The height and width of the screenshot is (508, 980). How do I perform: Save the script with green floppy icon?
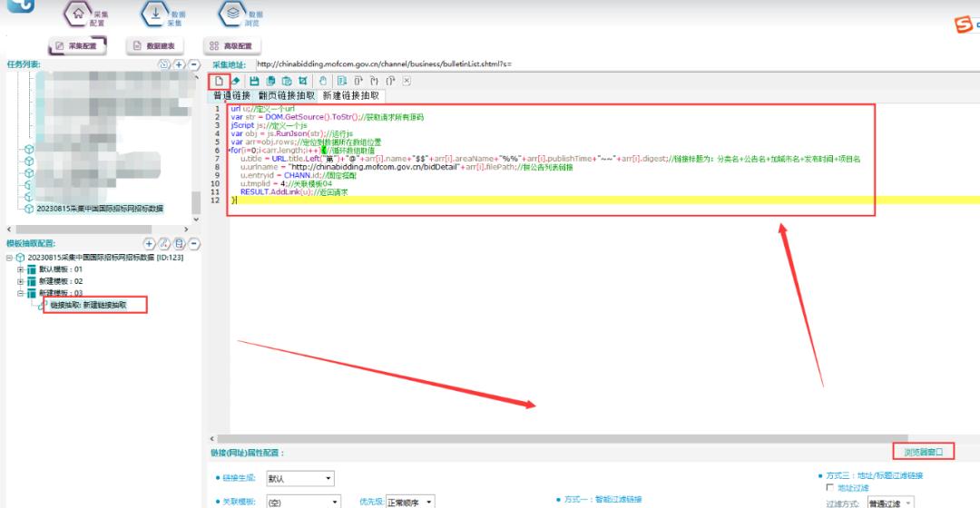click(x=255, y=82)
